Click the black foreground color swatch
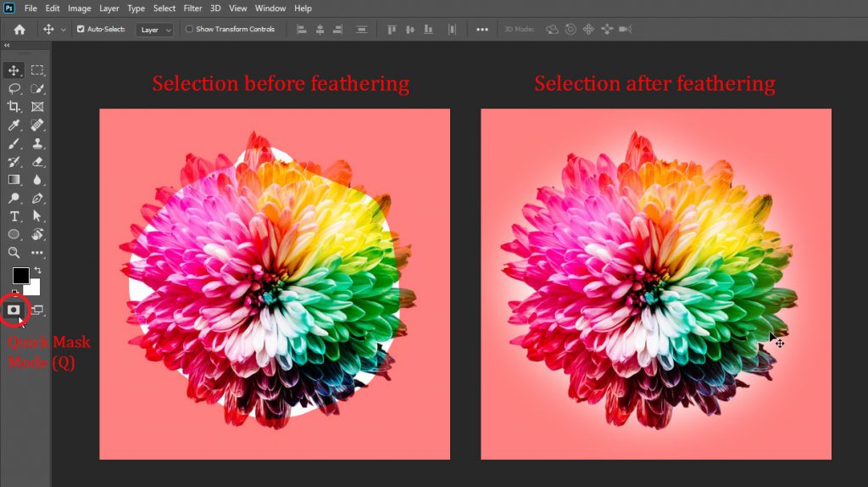 coord(20,276)
